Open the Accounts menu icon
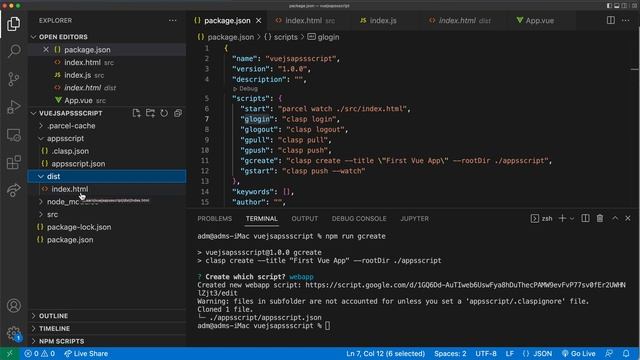The width and height of the screenshot is (640, 360). (13, 306)
